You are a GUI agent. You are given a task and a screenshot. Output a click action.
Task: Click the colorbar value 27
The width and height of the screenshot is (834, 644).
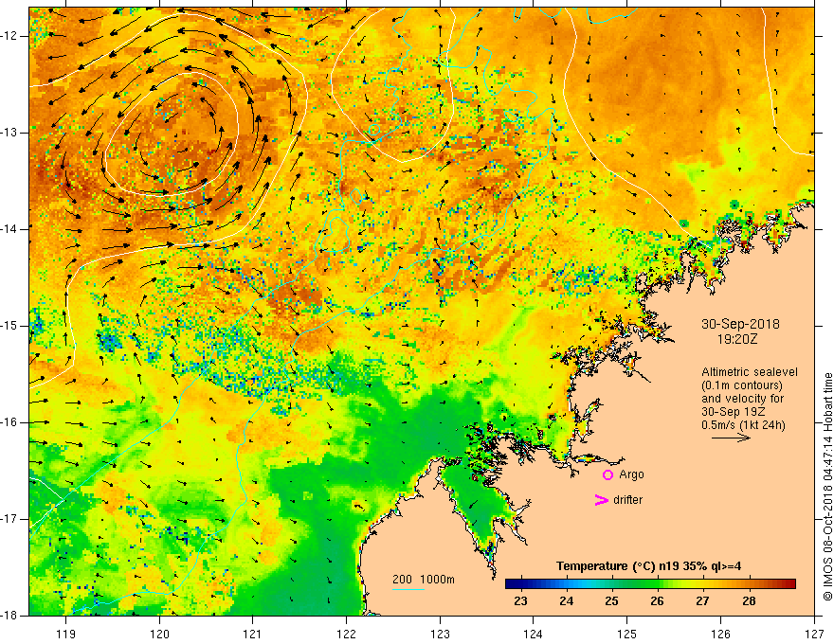click(702, 601)
